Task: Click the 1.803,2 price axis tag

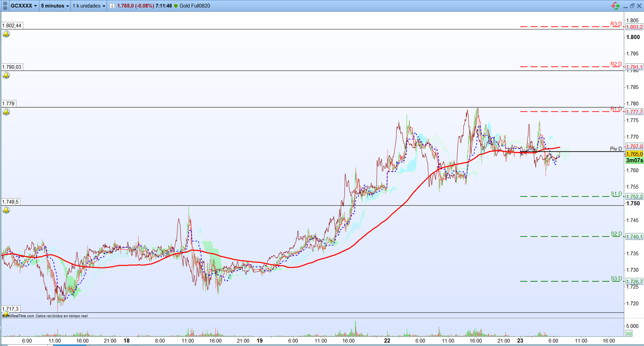Action: tap(634, 27)
